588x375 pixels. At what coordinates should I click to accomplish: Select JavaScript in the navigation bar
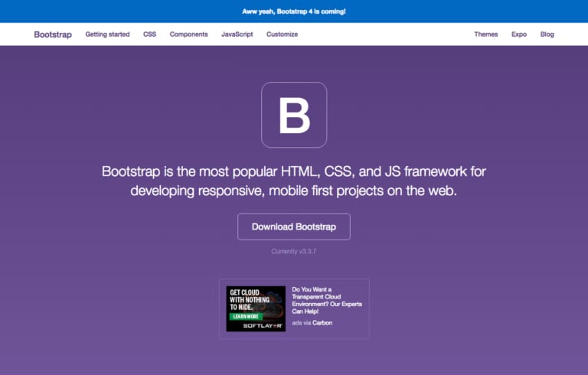pyautogui.click(x=237, y=34)
